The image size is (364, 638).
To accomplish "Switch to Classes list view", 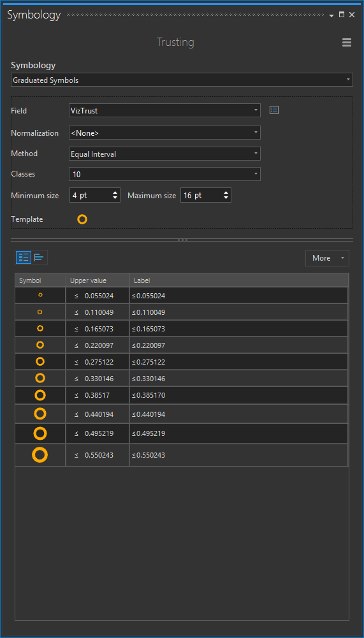I will pyautogui.click(x=24, y=257).
